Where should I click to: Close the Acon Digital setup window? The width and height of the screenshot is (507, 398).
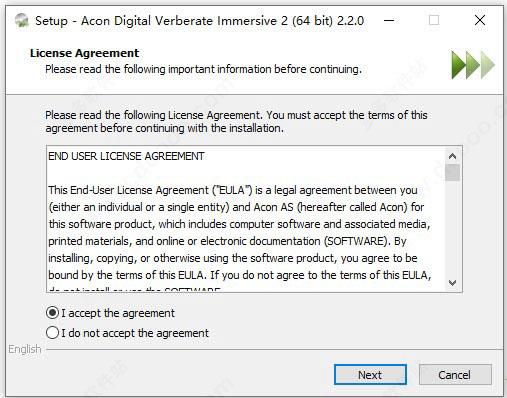480,20
